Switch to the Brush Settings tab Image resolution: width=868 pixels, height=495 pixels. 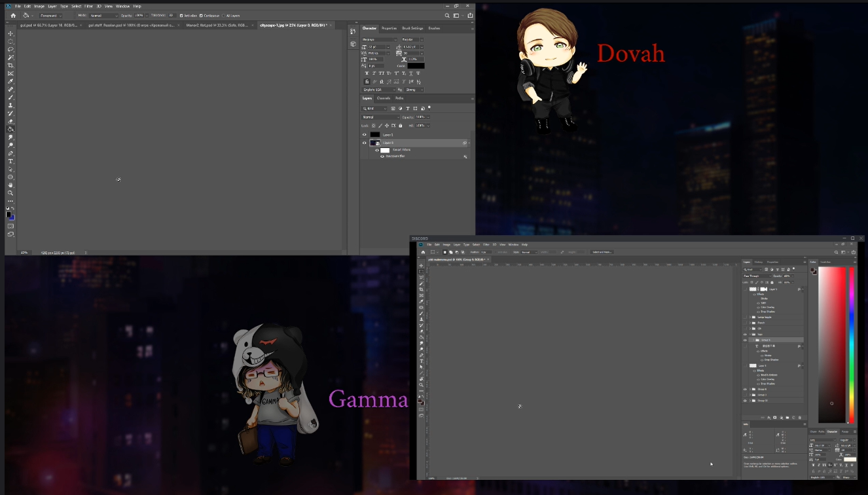412,28
